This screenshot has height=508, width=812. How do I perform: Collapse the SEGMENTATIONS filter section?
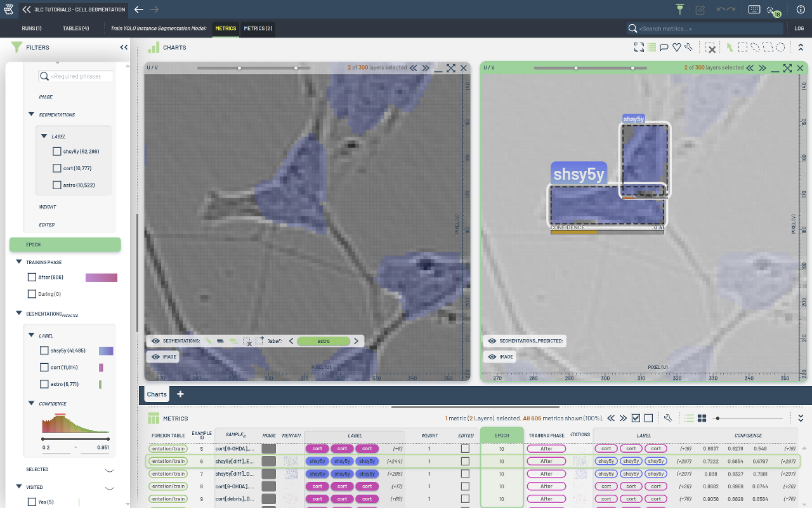[x=31, y=115]
